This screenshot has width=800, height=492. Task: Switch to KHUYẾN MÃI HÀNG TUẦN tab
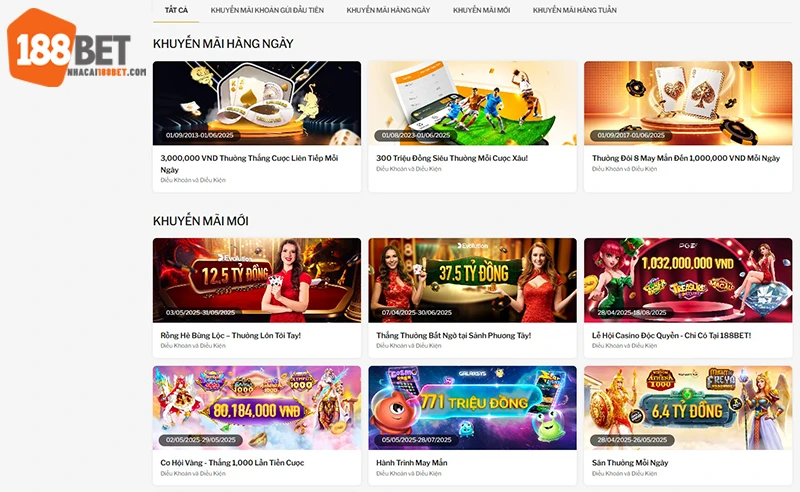574,10
